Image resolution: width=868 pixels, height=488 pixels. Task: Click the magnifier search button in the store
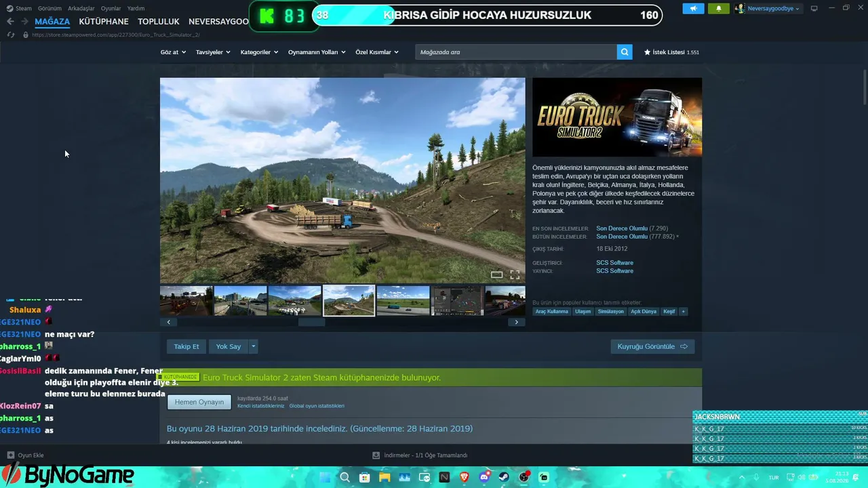[x=625, y=52]
